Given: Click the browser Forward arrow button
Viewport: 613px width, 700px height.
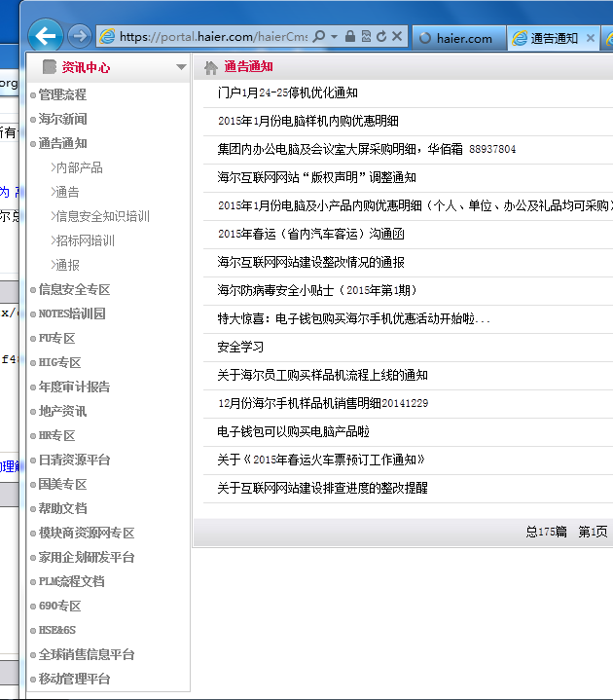Looking at the screenshot, I should point(80,36).
